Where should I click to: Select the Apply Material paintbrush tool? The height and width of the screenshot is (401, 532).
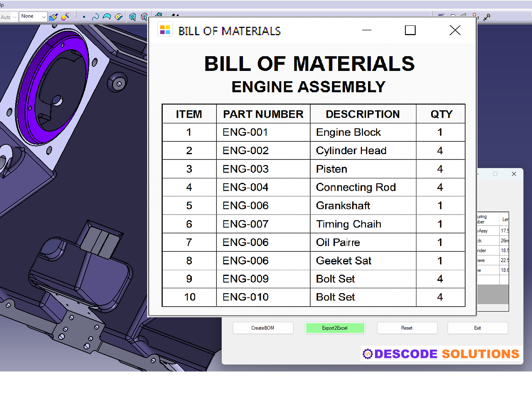(53, 17)
